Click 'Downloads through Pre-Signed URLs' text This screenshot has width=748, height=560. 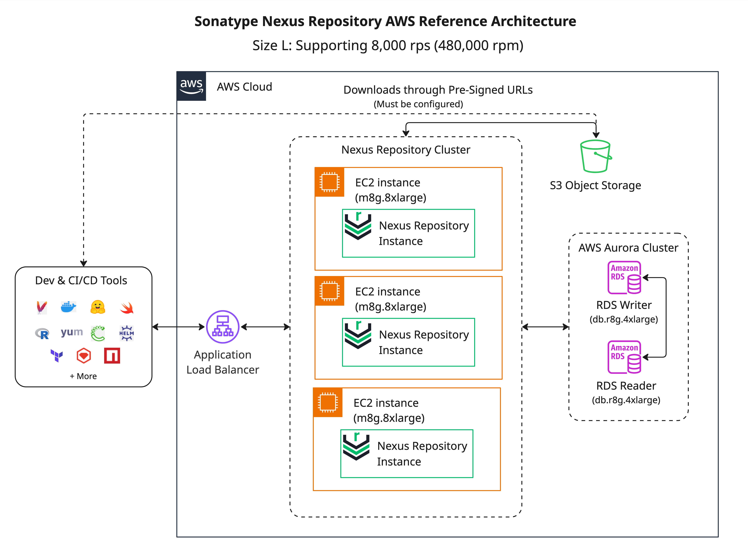(438, 90)
